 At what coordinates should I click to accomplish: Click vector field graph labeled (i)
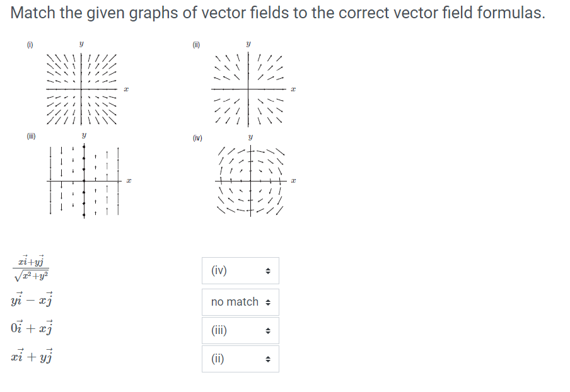(81, 88)
